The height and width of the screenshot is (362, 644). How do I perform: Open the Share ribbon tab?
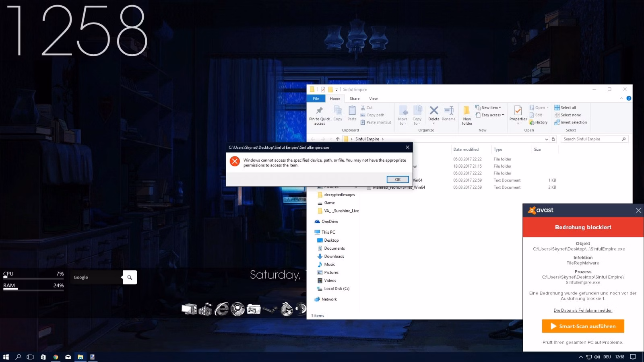point(355,99)
